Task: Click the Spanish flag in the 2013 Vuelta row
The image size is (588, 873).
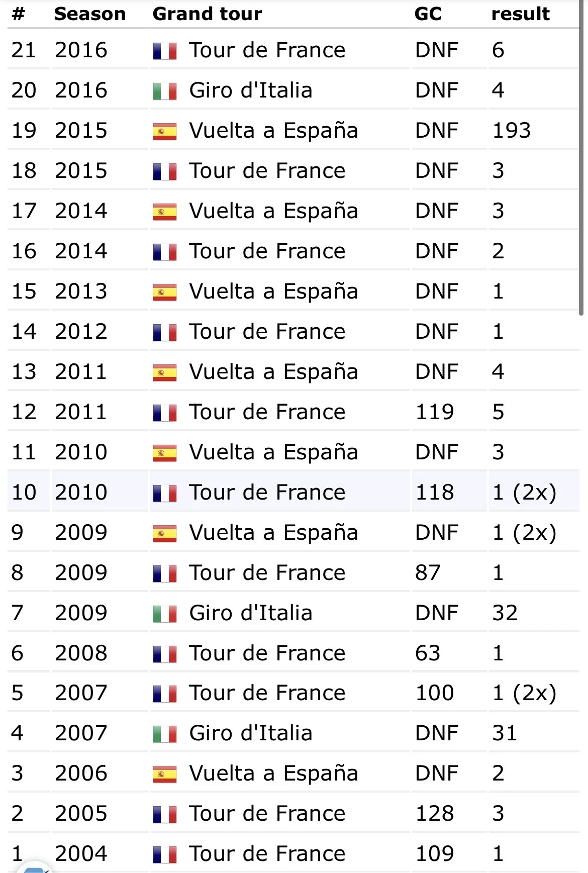Action: pos(165,292)
